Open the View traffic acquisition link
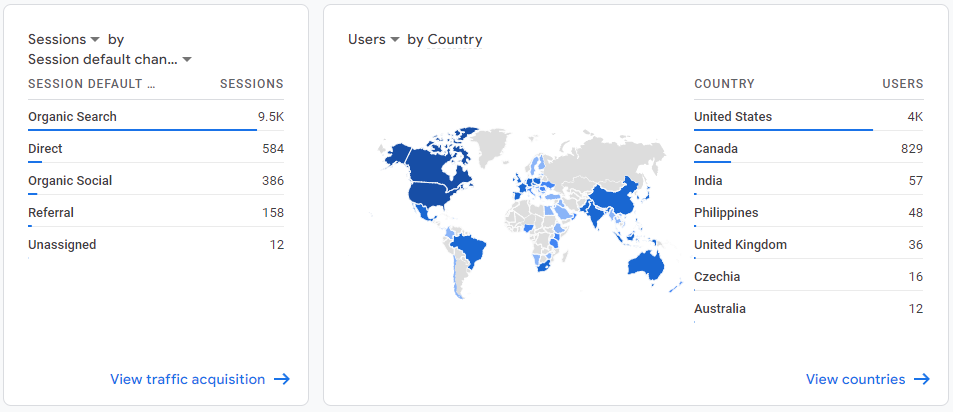This screenshot has height=412, width=953. [187, 379]
